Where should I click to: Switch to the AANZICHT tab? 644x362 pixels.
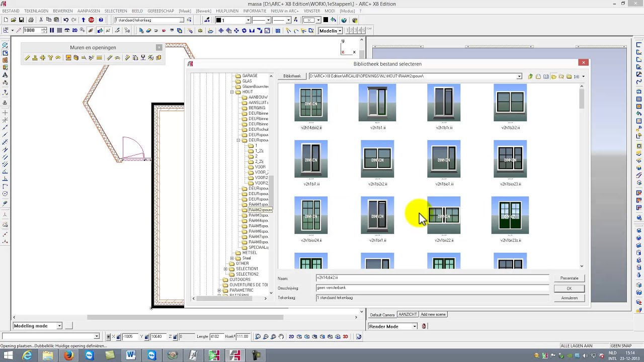(408, 315)
